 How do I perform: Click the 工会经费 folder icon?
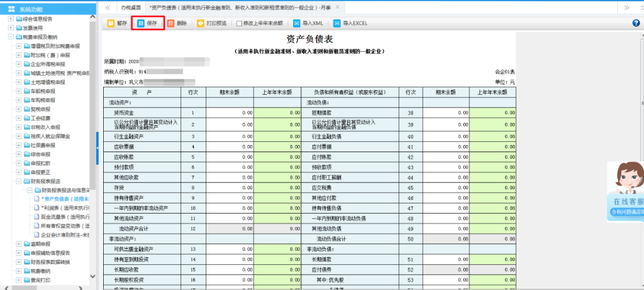(x=27, y=118)
